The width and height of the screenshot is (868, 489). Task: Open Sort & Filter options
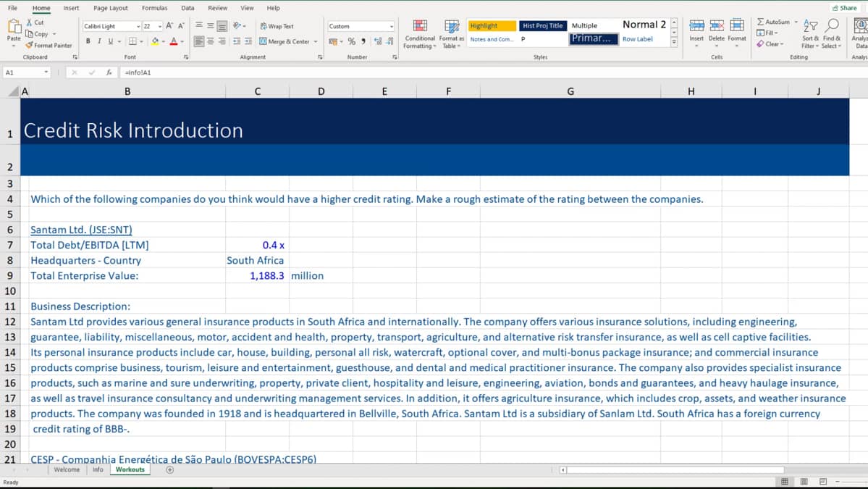[810, 34]
